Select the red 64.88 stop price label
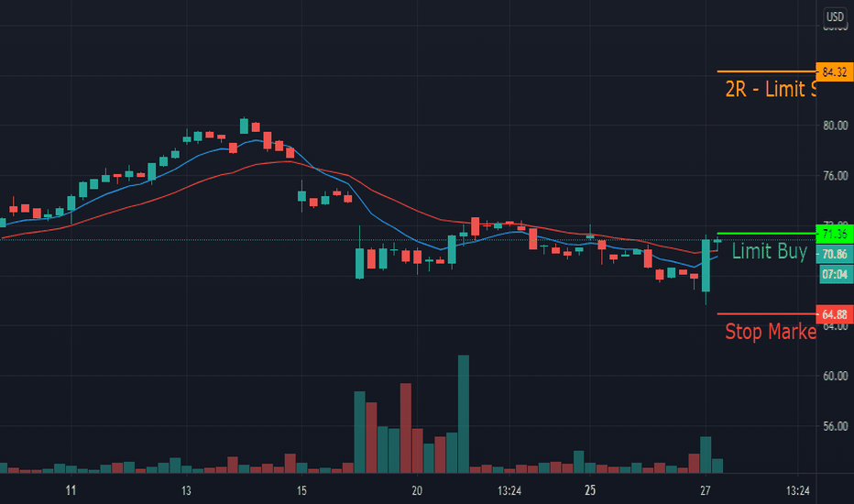The height and width of the screenshot is (504, 854). pos(835,314)
